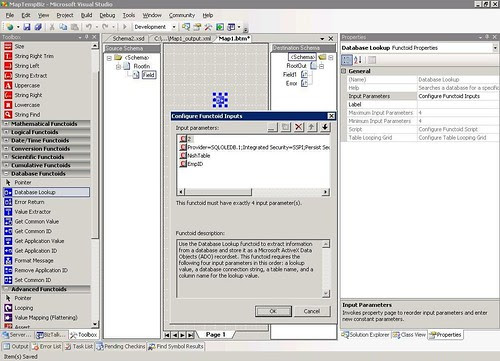Select the Error Return functoid
The width and height of the screenshot is (500, 361).
[29, 202]
